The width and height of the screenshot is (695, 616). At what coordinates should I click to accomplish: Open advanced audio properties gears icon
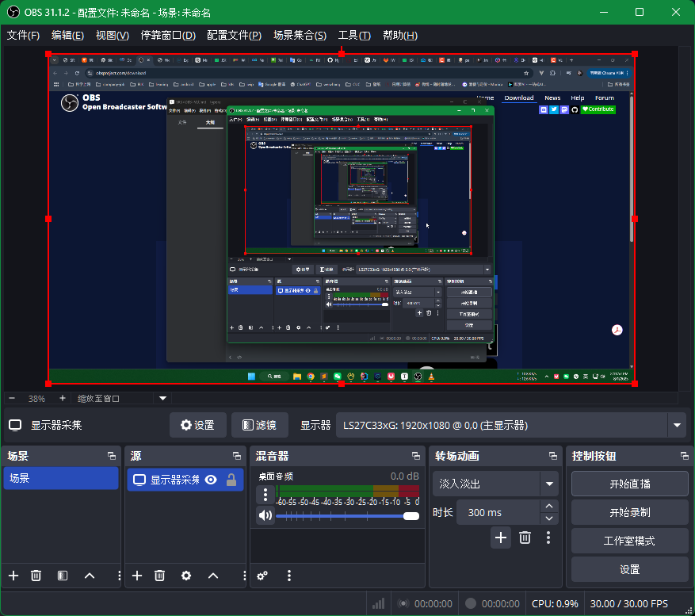coord(262,576)
